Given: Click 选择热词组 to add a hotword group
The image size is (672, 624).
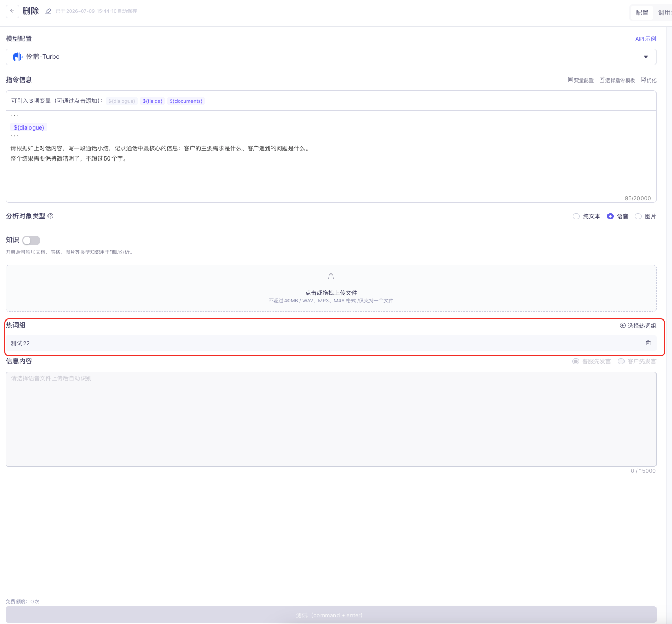Looking at the screenshot, I should 638,326.
